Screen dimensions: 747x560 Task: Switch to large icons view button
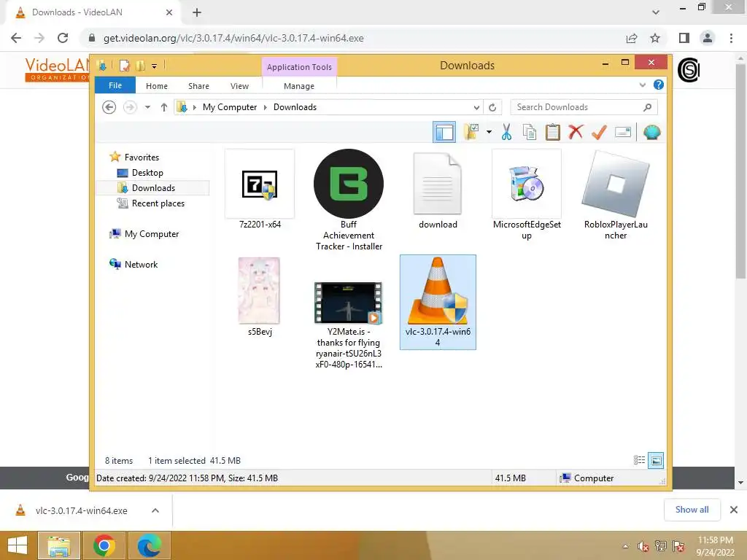pos(656,460)
